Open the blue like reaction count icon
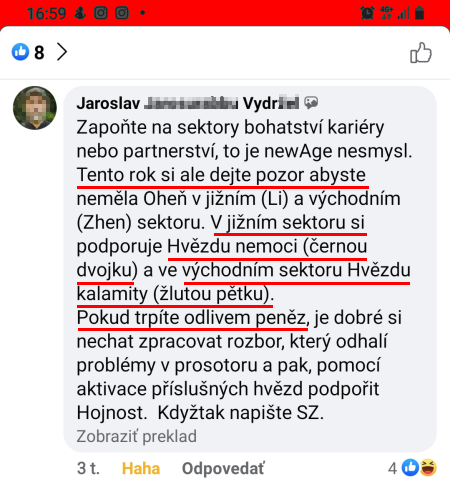 coord(20,52)
